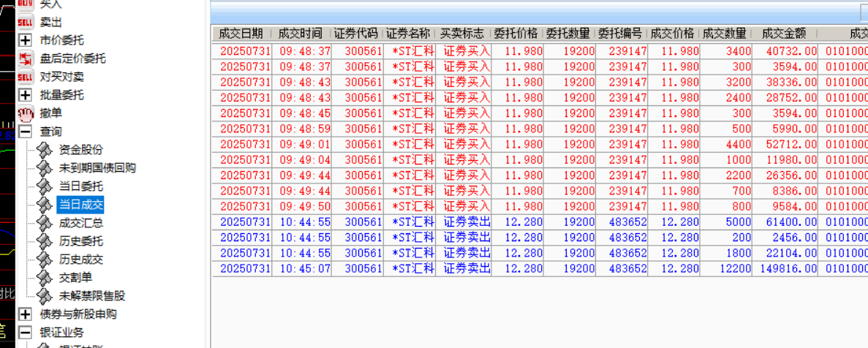Click the 38336.00 amount cell
The height and width of the screenshot is (348, 868).
785,82
